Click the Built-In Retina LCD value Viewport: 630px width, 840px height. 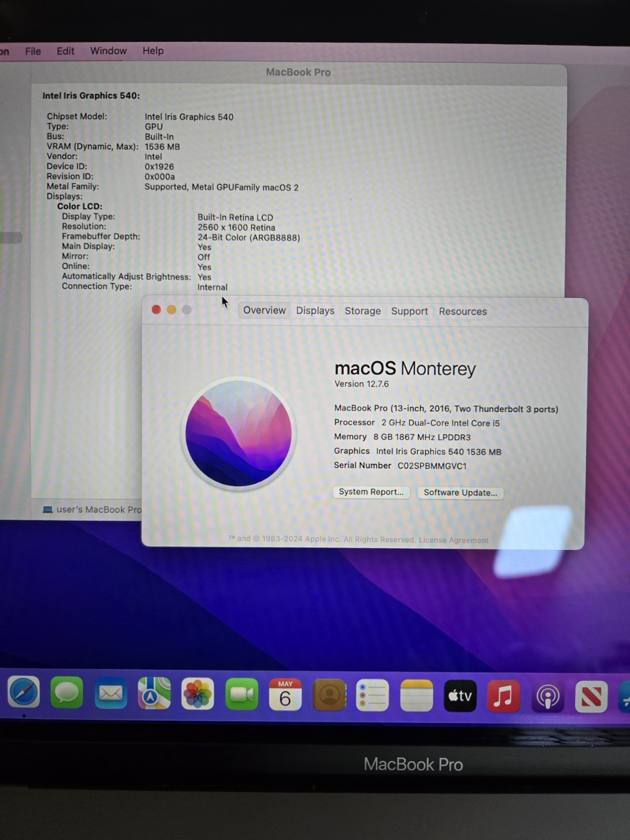pos(235,217)
